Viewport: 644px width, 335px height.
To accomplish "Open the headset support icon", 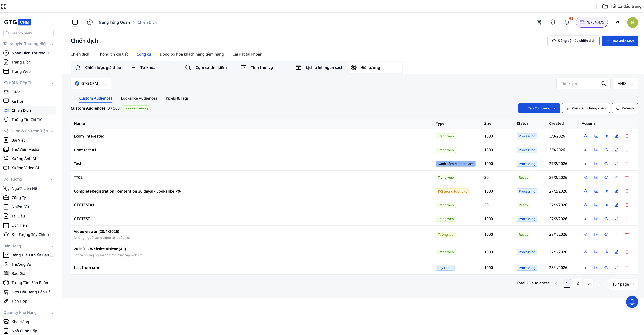I will [x=552, y=22].
